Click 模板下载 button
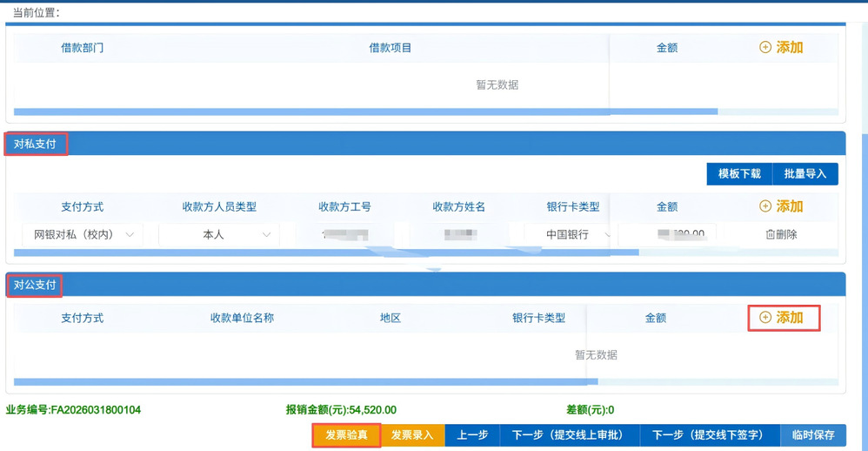868x451 pixels. (738, 174)
